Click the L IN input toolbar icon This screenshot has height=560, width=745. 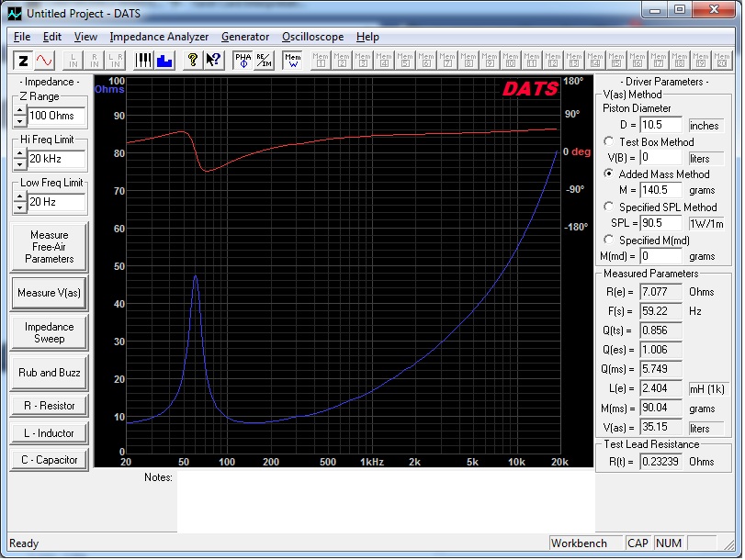point(73,61)
